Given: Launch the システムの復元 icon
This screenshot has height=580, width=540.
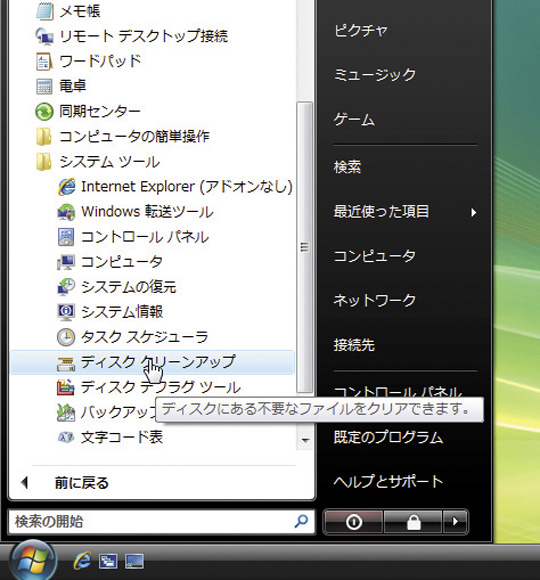Looking at the screenshot, I should coord(67,287).
